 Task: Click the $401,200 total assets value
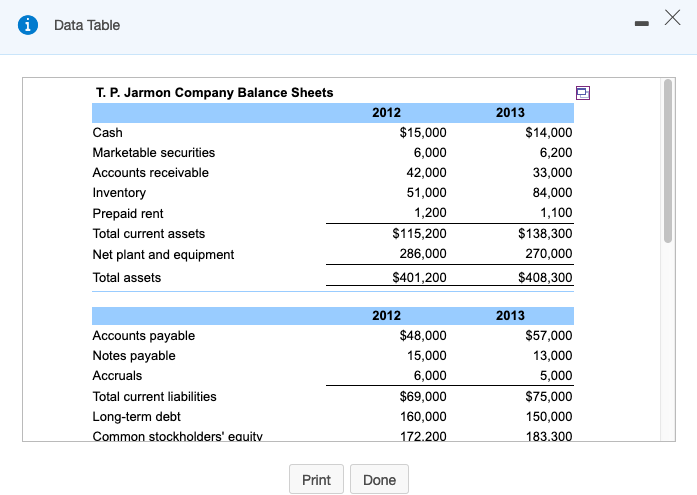[419, 277]
